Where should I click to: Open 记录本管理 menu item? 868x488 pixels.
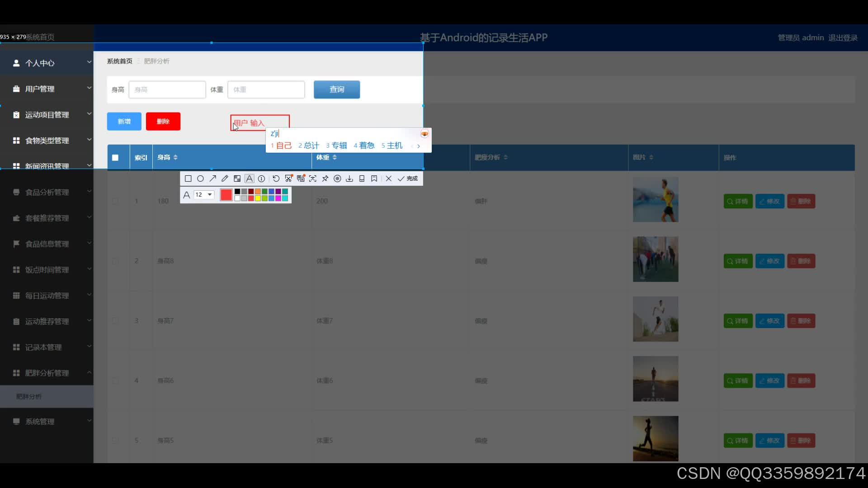tap(47, 347)
